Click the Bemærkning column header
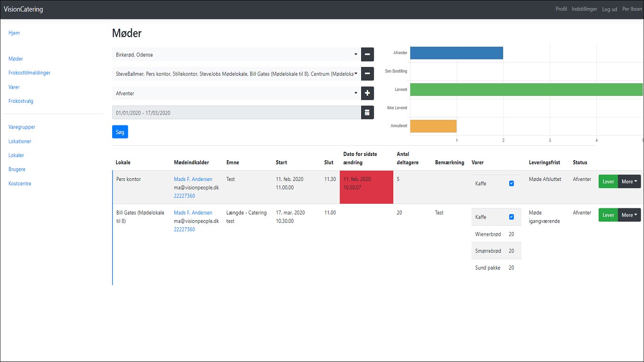This screenshot has width=644, height=362. (x=450, y=163)
